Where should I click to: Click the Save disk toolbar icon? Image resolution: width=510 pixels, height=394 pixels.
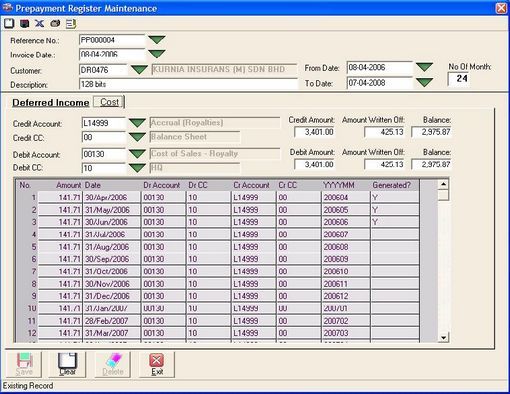tap(24, 23)
